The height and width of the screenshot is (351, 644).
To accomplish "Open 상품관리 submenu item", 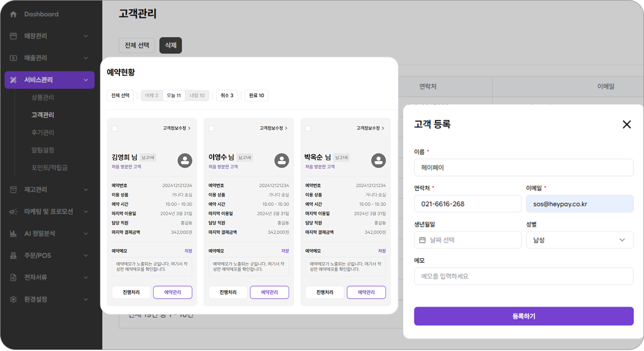I will coord(42,97).
